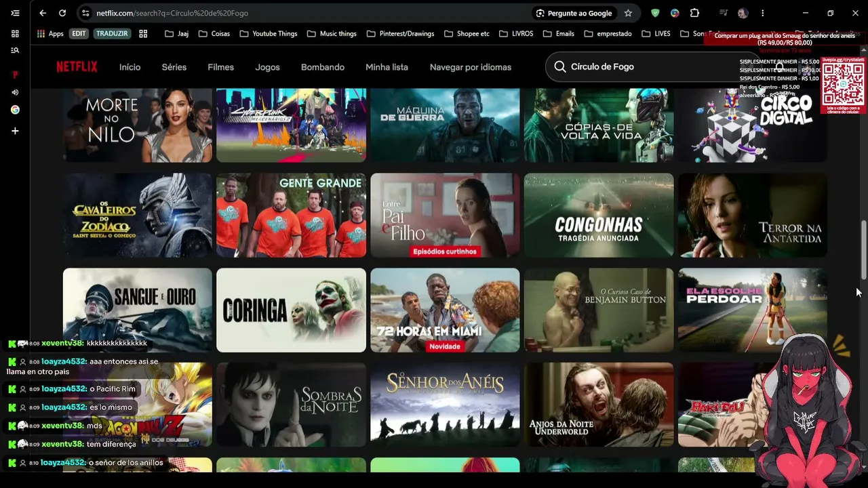Open the Jogos section
This screenshot has width=868, height=488.
click(267, 67)
